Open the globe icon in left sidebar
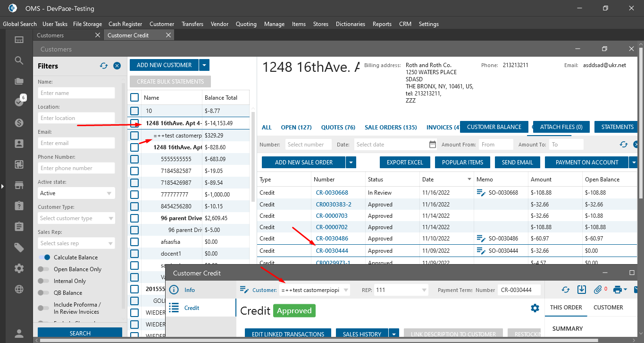Viewport: 644px width, 343px height. pos(19,289)
